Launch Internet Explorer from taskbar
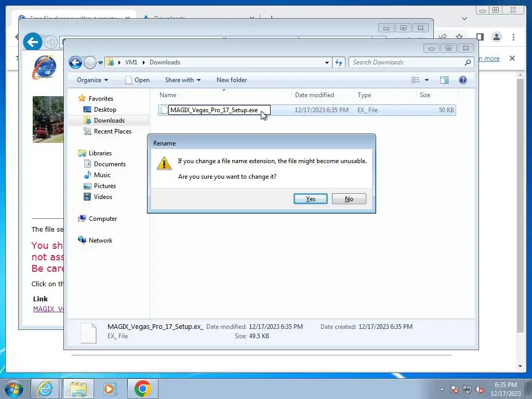This screenshot has width=532, height=399. click(45, 389)
